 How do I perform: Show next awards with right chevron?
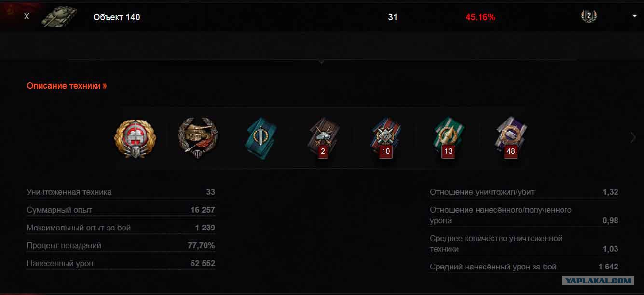[633, 137]
